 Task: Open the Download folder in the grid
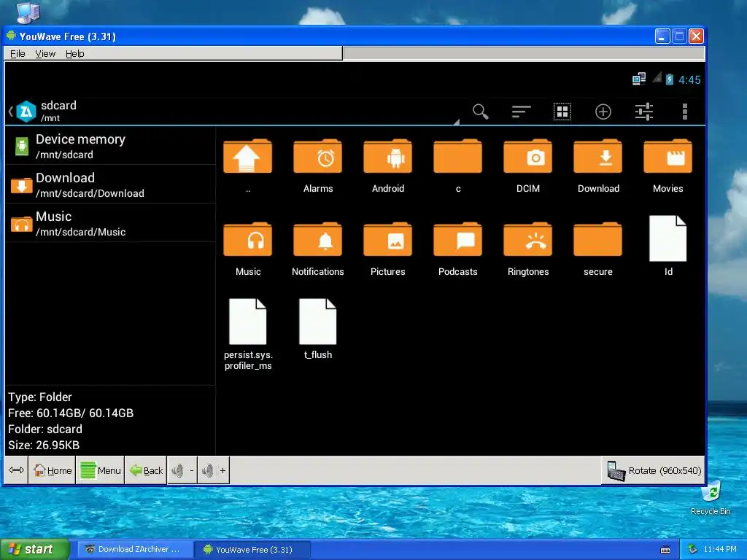pyautogui.click(x=598, y=166)
